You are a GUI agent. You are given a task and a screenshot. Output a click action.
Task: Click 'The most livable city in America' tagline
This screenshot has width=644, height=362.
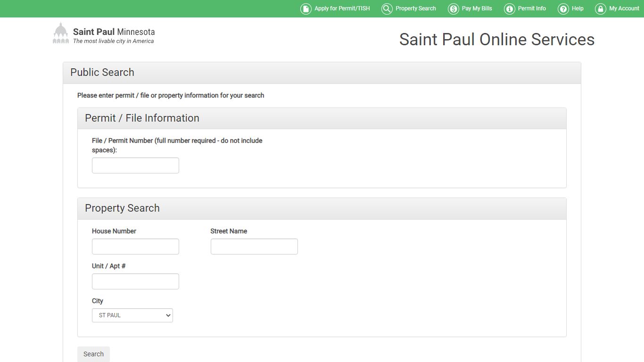[113, 41]
